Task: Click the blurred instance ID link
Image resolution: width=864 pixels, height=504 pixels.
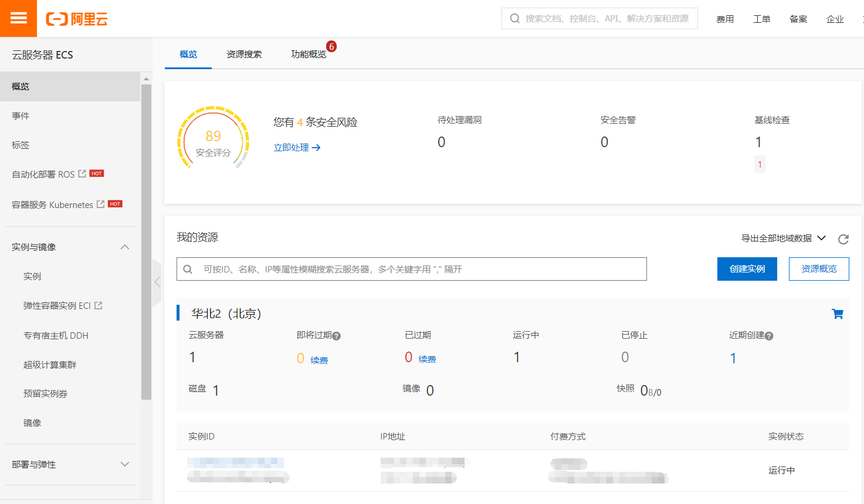Action: (235, 463)
